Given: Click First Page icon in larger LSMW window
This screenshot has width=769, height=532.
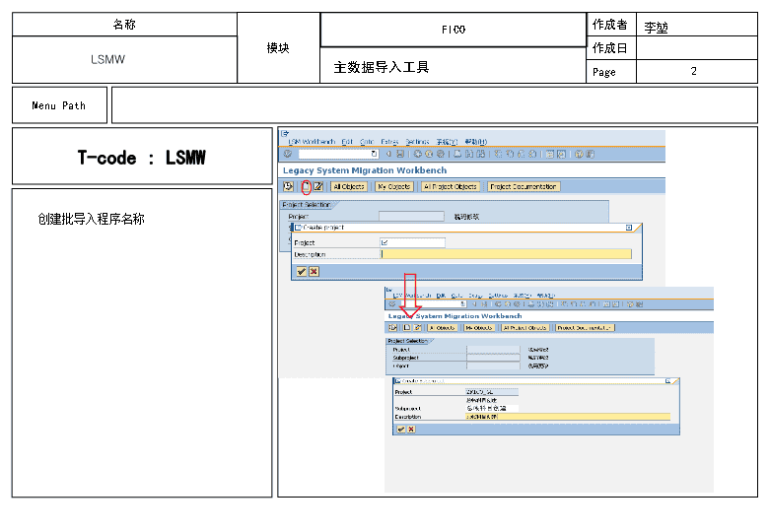Looking at the screenshot, I should tap(498, 154).
